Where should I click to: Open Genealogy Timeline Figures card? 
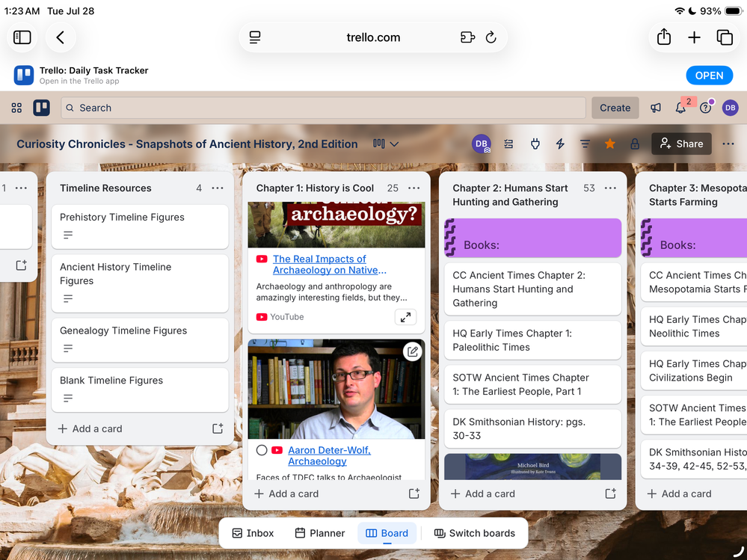[x=140, y=339]
